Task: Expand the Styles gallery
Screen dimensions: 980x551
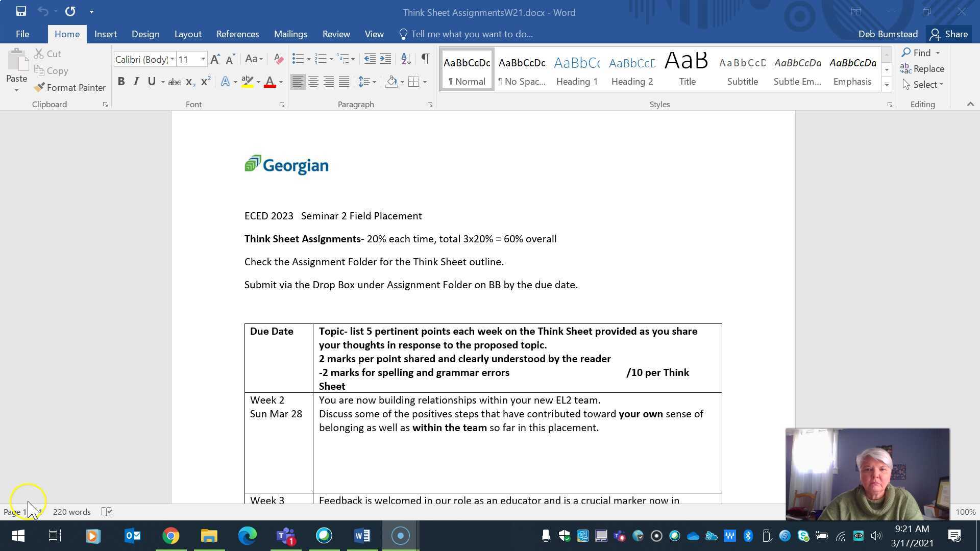Action: pos(887,85)
